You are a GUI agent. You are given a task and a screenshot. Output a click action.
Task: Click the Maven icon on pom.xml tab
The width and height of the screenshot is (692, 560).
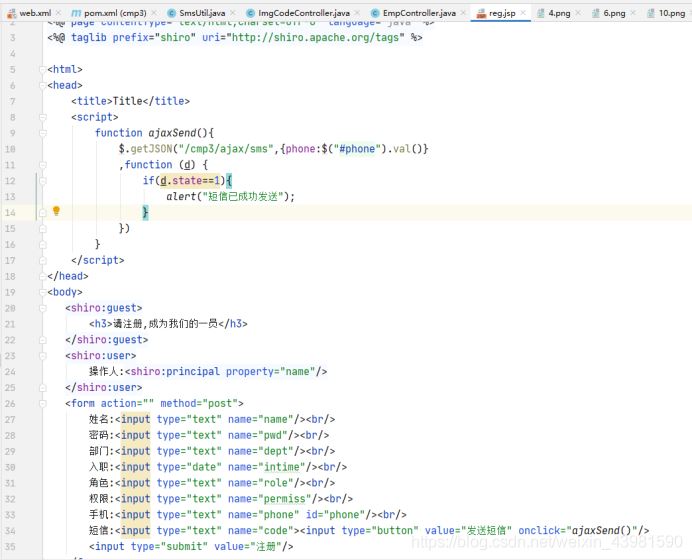pos(76,13)
